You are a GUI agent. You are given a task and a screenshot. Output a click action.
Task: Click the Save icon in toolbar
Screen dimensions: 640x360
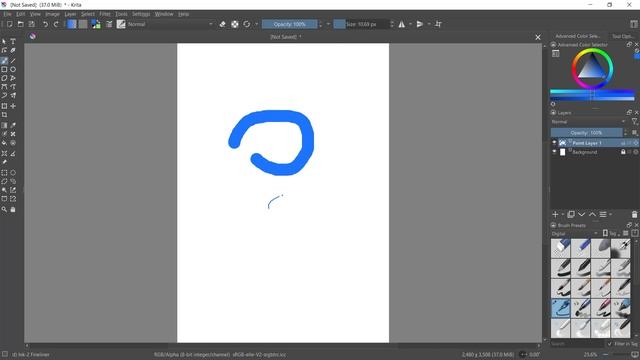point(31,24)
